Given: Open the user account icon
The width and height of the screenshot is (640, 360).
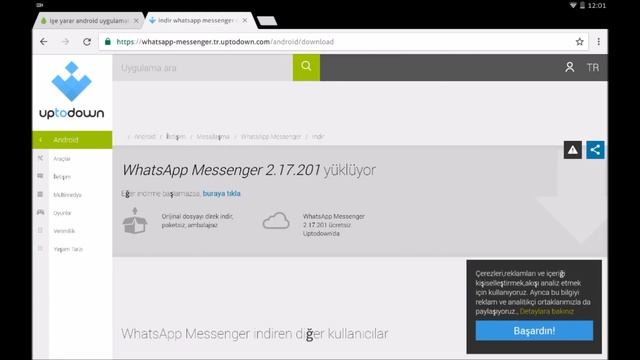Looking at the screenshot, I should (x=569, y=67).
